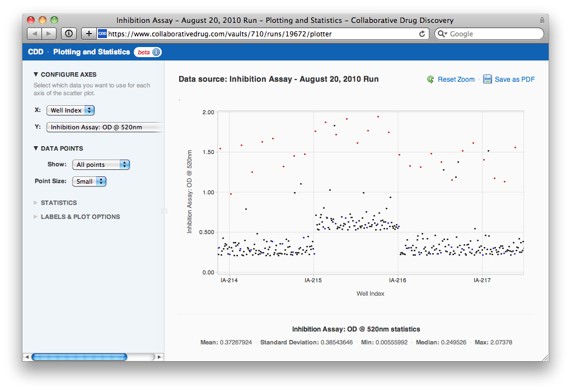Click the IA-216 x-axis label
The image size is (571, 392).
click(397, 280)
